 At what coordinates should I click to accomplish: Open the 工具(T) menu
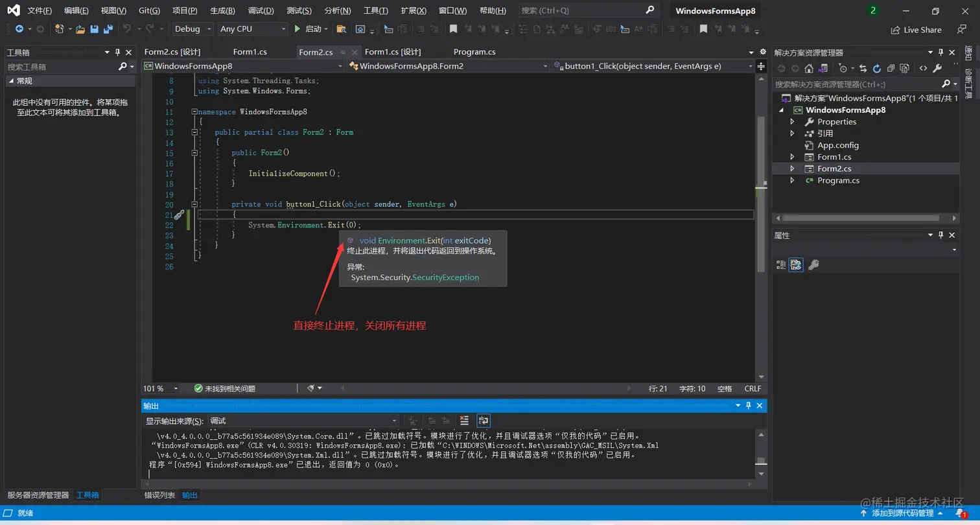pyautogui.click(x=376, y=11)
